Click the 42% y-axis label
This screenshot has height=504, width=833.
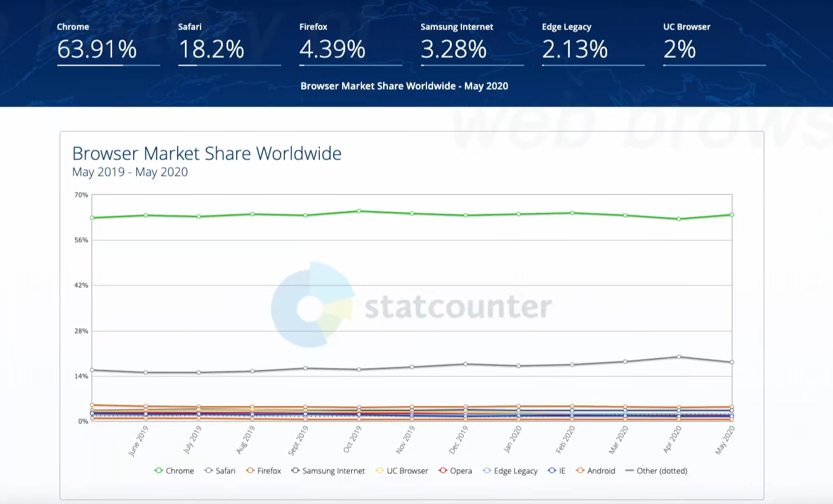pos(81,285)
